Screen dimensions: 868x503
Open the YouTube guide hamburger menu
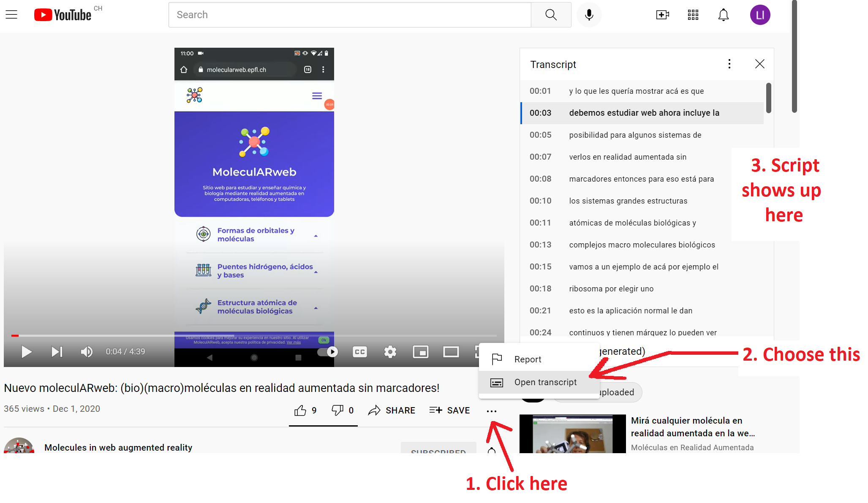11,15
